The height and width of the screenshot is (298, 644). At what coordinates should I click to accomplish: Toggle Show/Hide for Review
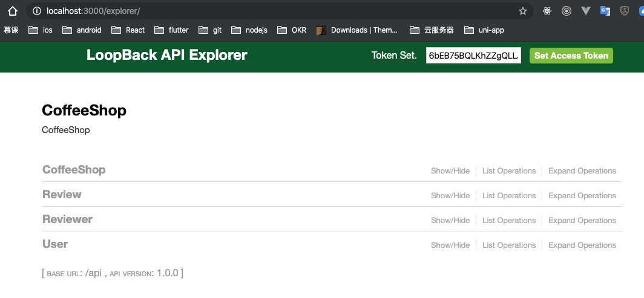pos(450,195)
